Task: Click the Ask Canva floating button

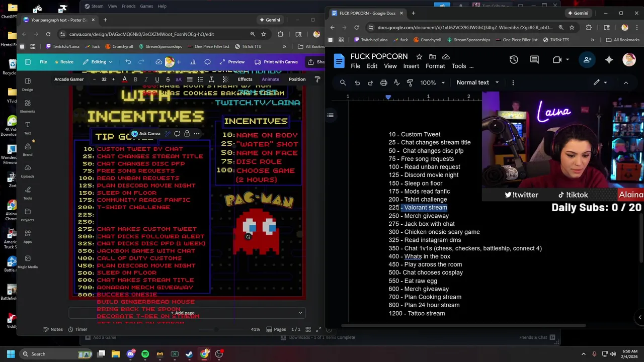Action: coord(146,134)
